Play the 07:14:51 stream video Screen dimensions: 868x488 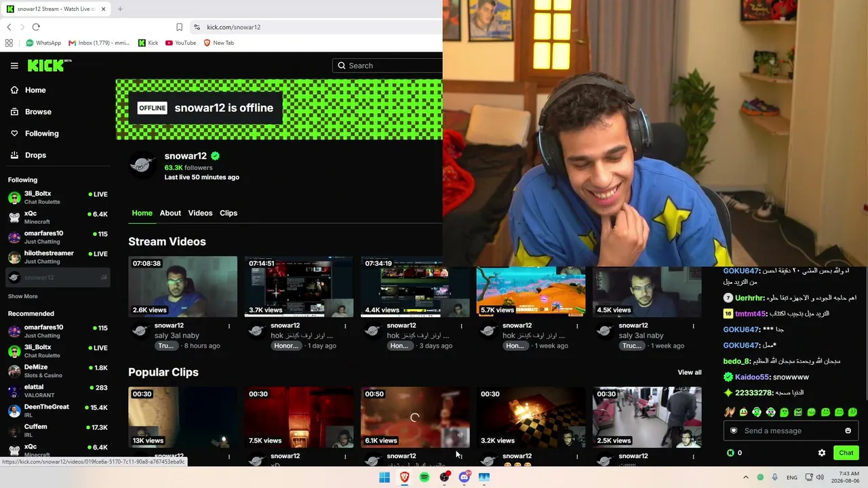point(299,287)
